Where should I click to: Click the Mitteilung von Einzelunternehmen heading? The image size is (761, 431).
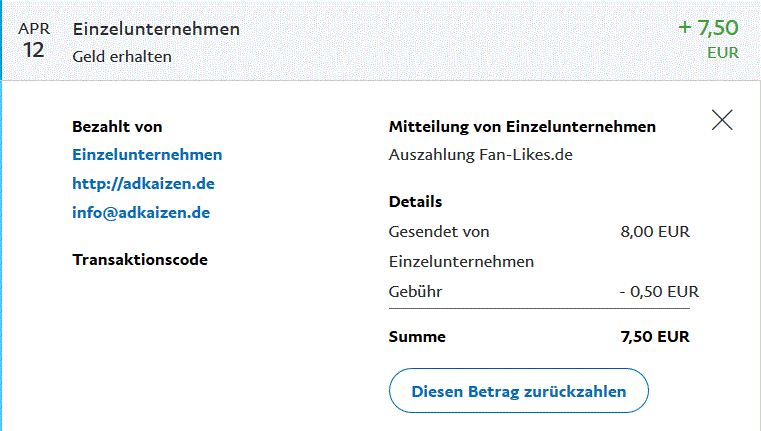521,127
